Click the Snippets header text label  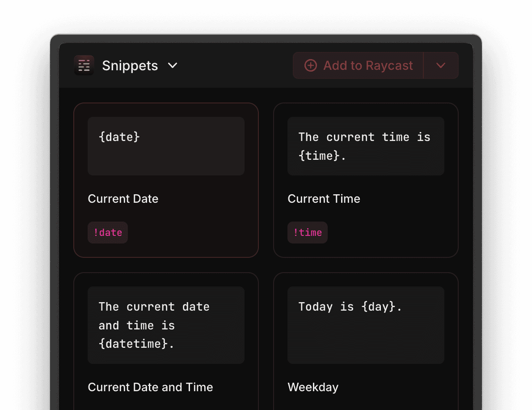click(x=130, y=65)
